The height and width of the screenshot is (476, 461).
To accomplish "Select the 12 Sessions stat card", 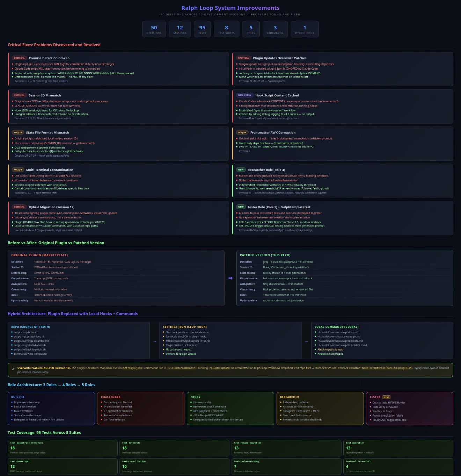I will (x=180, y=29).
